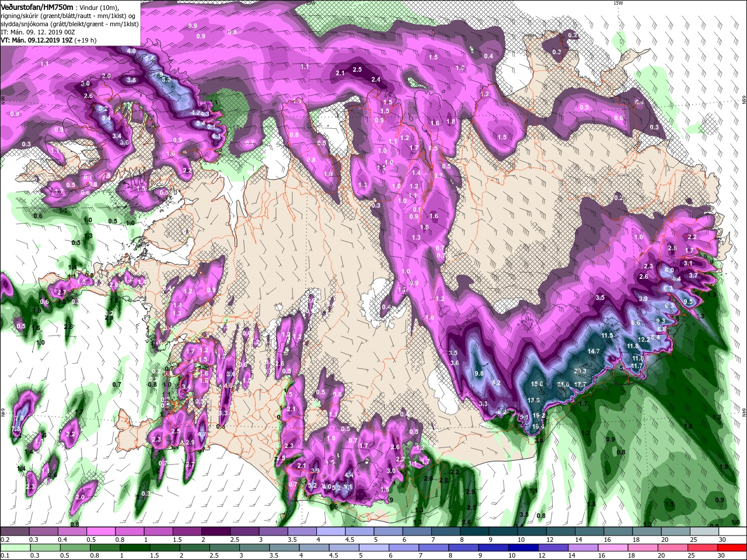Click the 0.2 label in snow legend
747x560 pixels.
pos(5,540)
